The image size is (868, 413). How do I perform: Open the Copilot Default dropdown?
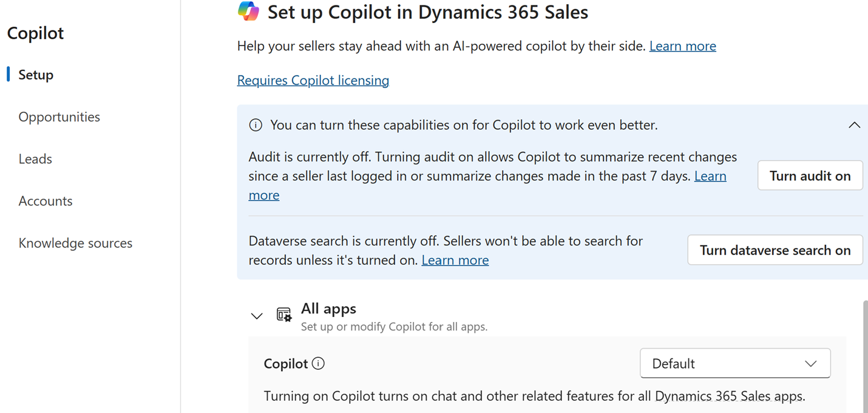click(734, 363)
